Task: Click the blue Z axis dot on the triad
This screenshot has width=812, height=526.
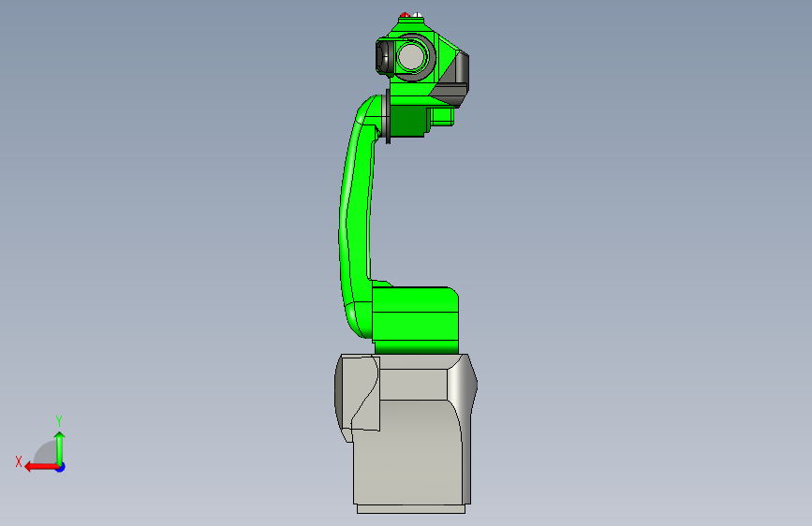Action: (x=61, y=468)
